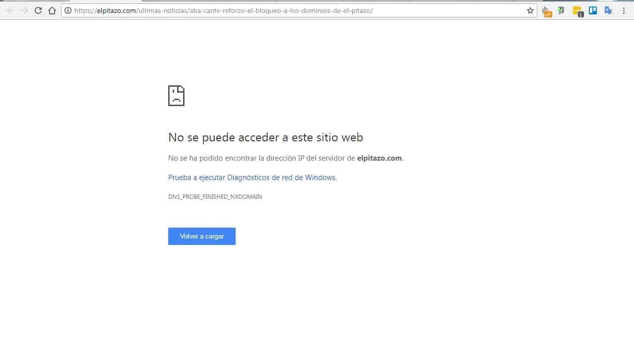Click the sad page error icon

[176, 96]
